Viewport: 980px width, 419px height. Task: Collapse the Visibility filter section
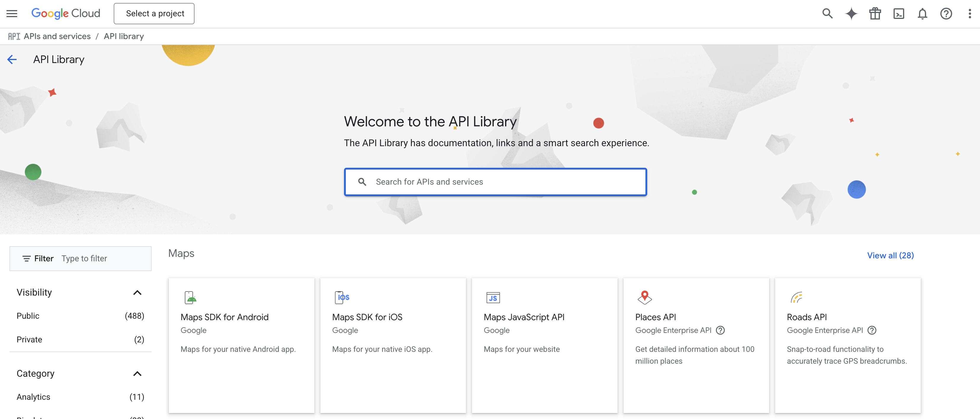137,293
